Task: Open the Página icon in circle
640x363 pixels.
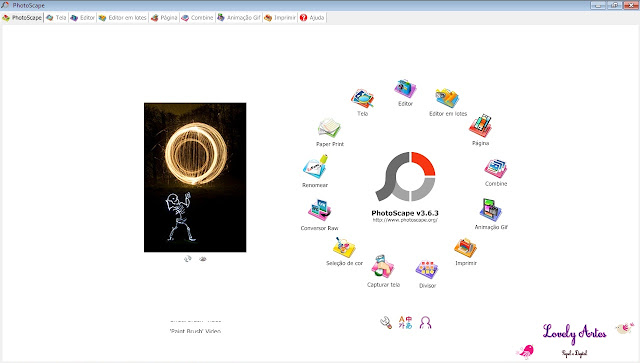Action: tap(480, 126)
